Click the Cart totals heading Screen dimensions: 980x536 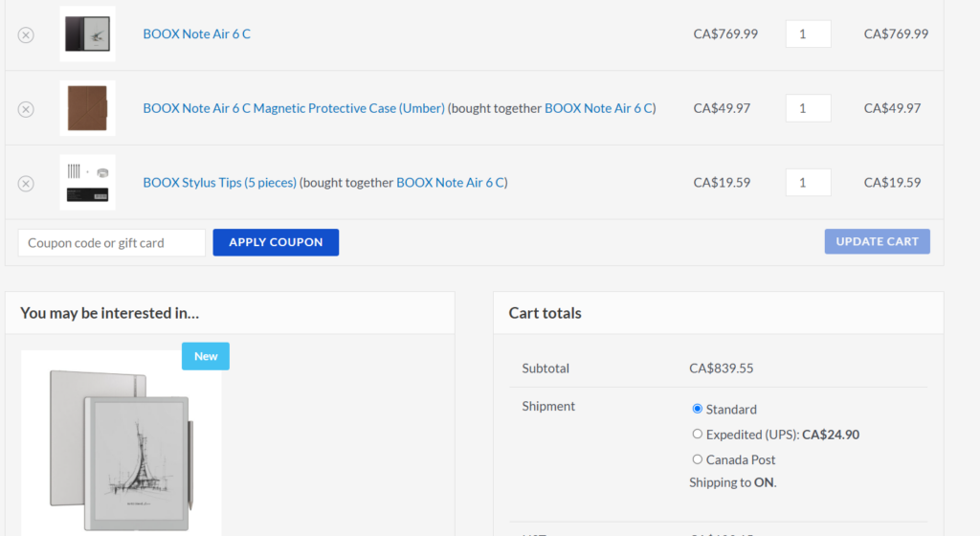click(x=545, y=313)
